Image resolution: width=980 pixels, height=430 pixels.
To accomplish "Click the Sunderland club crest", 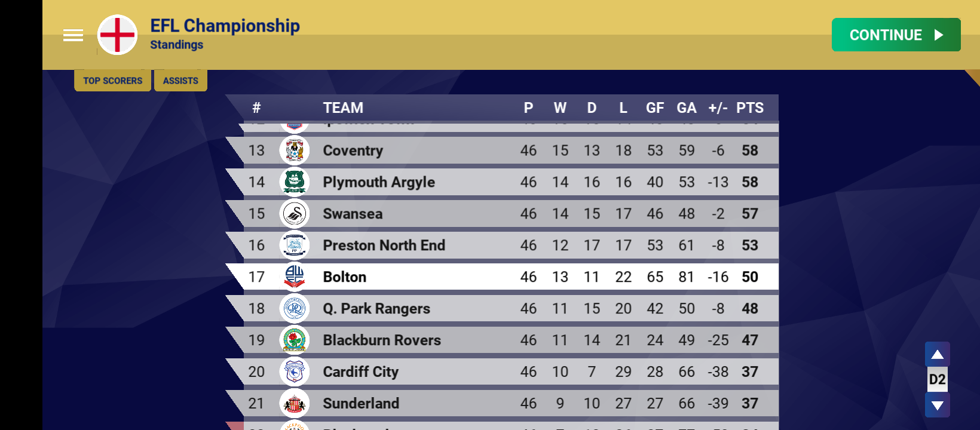I will [x=294, y=404].
